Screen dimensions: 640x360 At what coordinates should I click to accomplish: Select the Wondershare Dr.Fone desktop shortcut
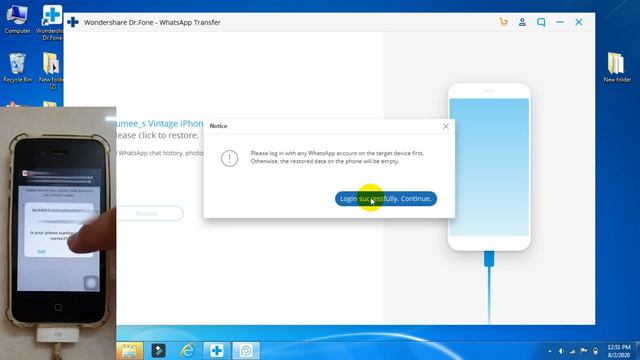click(51, 22)
